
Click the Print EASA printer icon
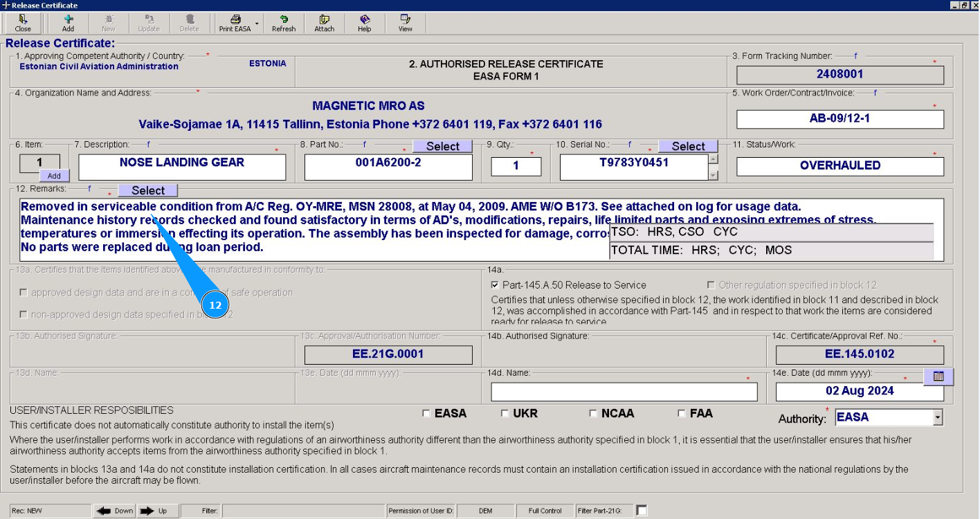click(x=235, y=19)
